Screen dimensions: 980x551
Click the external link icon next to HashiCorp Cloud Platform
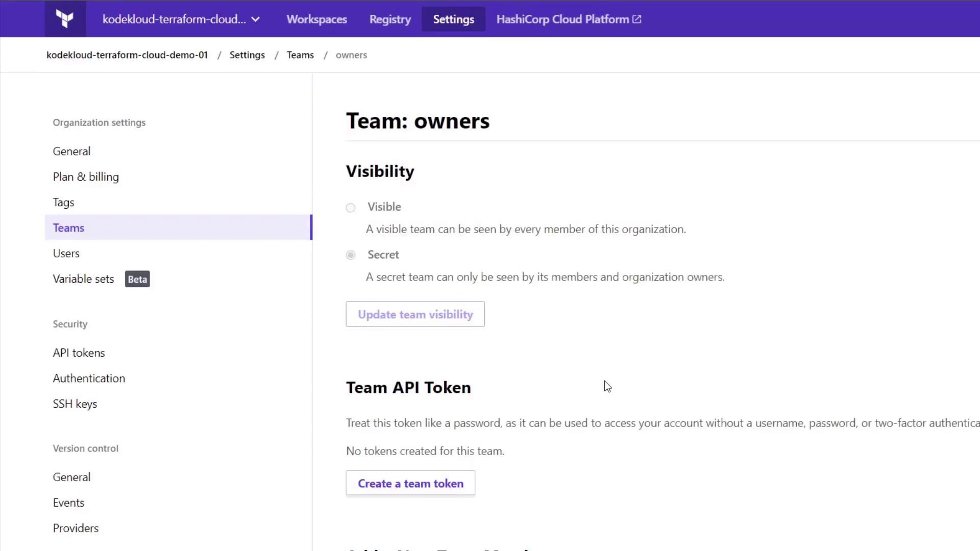[636, 19]
